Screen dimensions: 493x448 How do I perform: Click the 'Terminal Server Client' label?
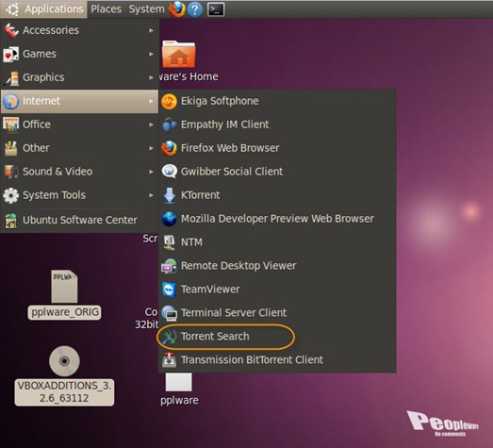click(234, 313)
